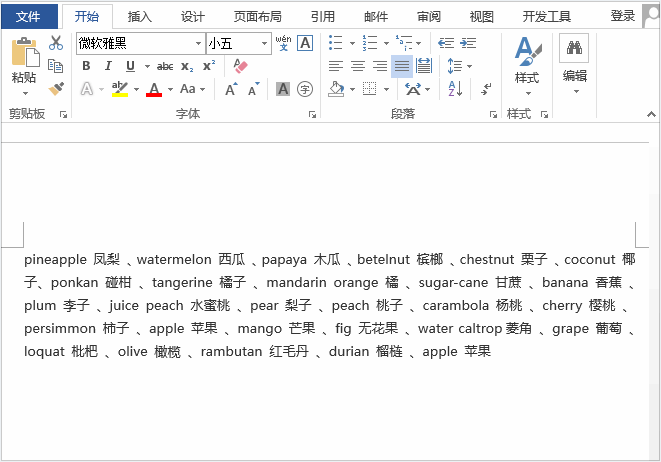Toggle subscript formatting
Screen dimensions: 661x462
tap(187, 67)
